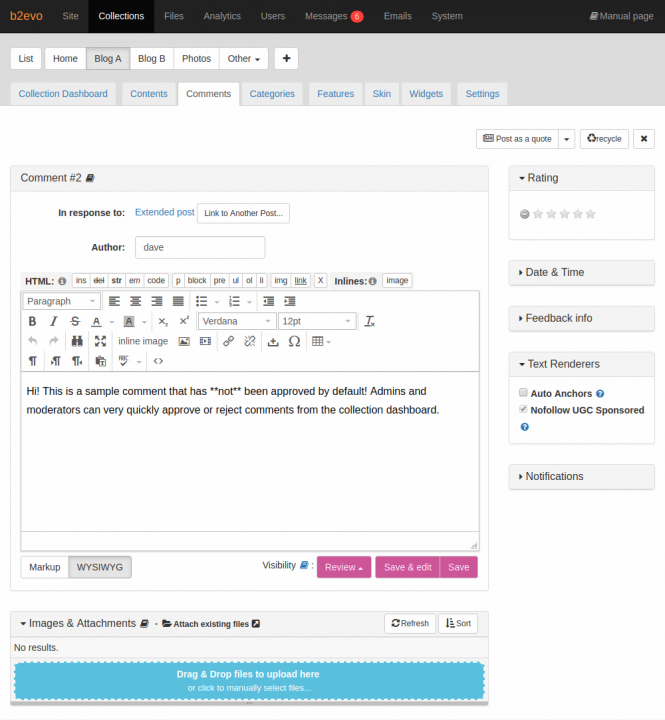Screen dimensions: 665x720
Task: Apply superscript formatting
Action: coord(184,321)
